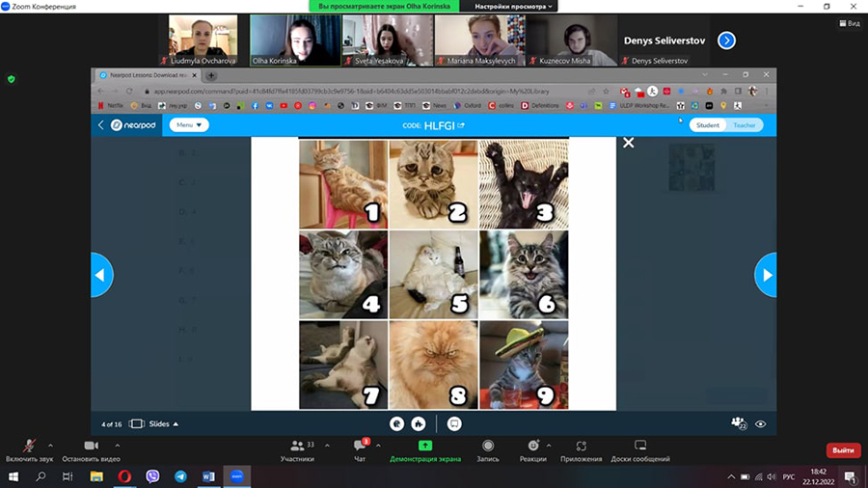868x488 pixels.
Task: Click the green Демонстрация экрана share button
Action: point(425,450)
